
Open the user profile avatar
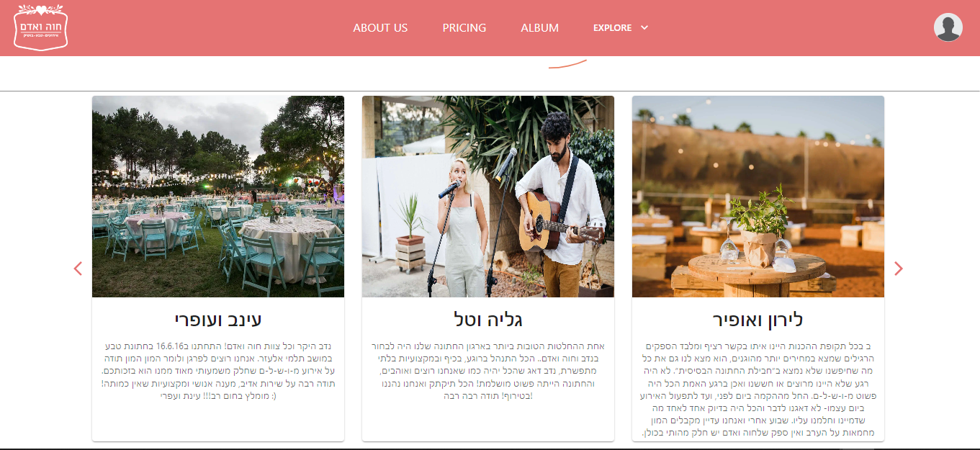click(948, 27)
